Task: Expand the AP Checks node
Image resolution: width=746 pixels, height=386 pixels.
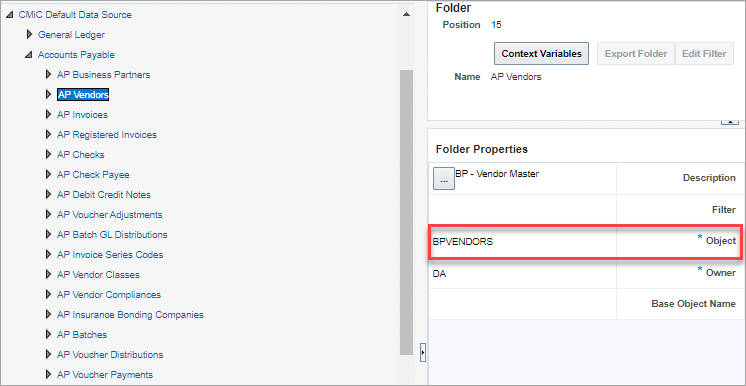Action: [x=48, y=155]
